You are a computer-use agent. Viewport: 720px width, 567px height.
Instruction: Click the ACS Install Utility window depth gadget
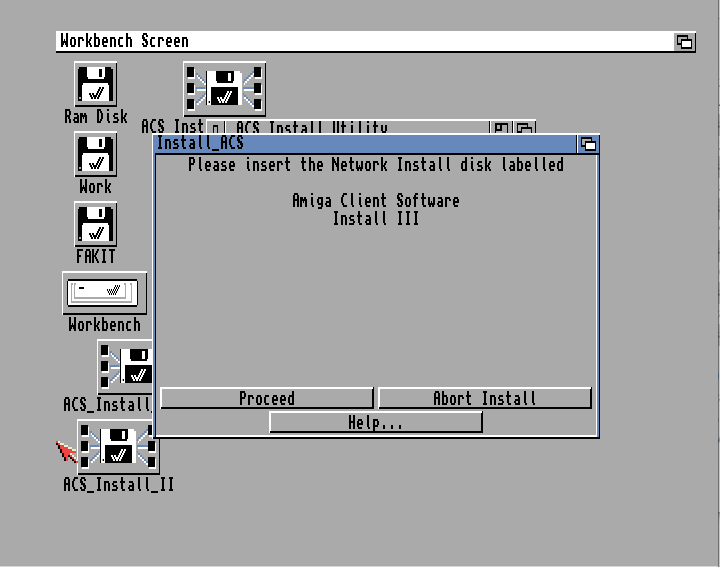[525, 128]
